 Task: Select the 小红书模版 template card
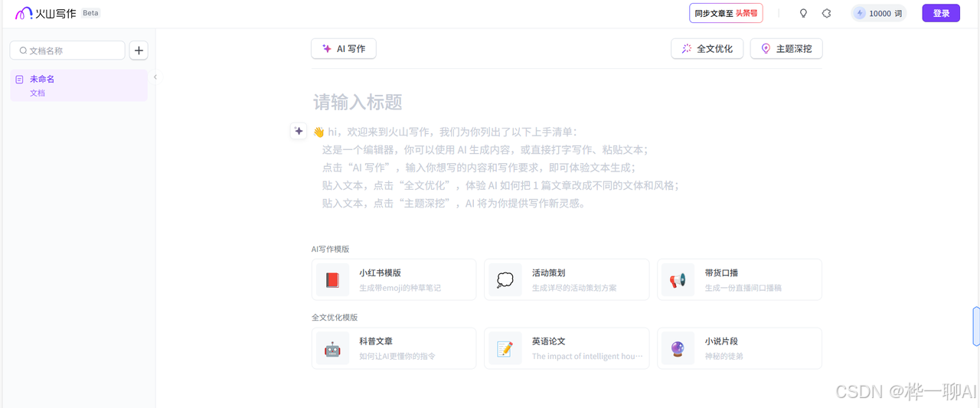(x=394, y=279)
